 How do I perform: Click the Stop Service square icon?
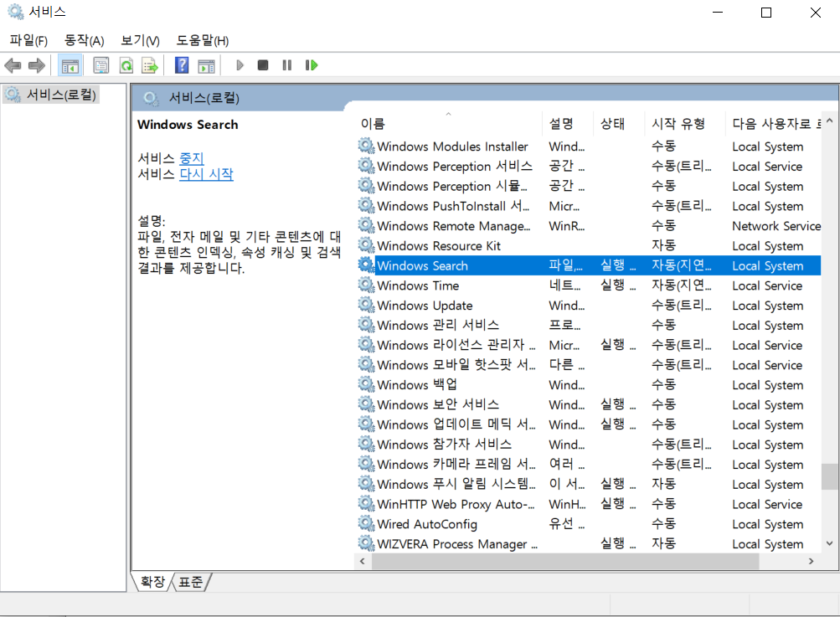click(x=262, y=65)
